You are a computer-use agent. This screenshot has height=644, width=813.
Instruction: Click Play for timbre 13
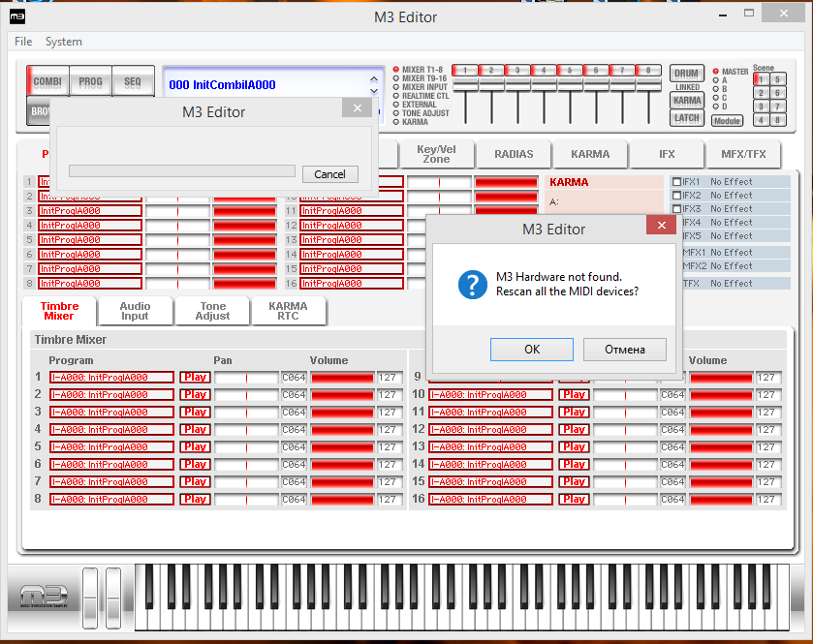click(x=574, y=447)
